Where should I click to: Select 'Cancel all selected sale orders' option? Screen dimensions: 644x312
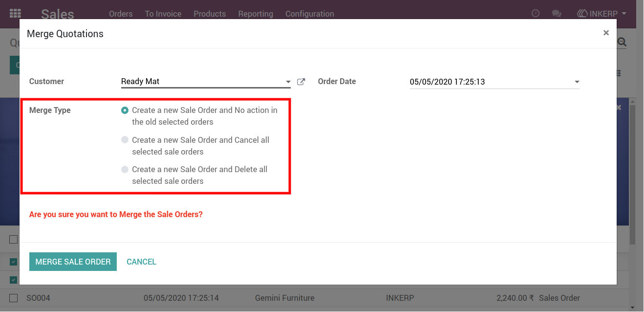[125, 140]
